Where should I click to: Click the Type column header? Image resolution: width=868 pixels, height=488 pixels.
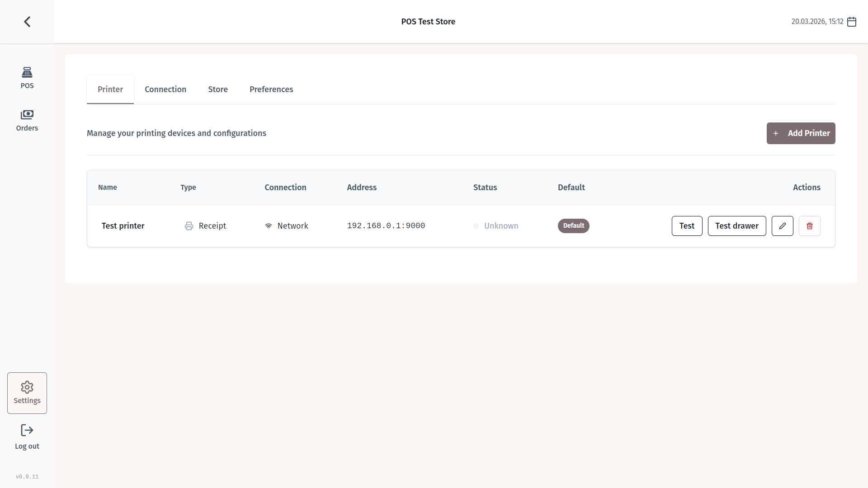[x=189, y=188]
